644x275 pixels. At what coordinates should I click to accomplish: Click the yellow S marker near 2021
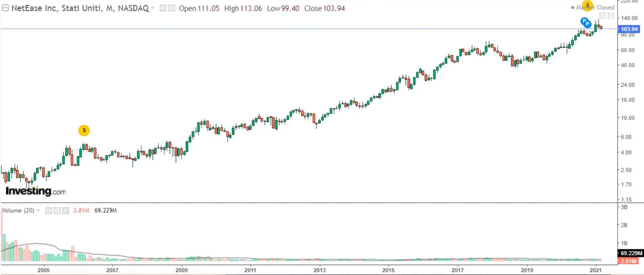587,6
